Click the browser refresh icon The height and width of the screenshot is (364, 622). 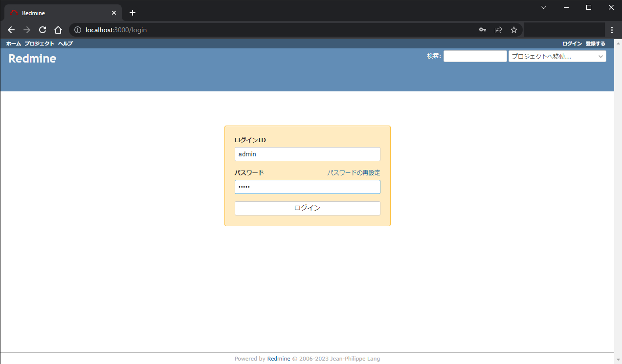pos(42,30)
